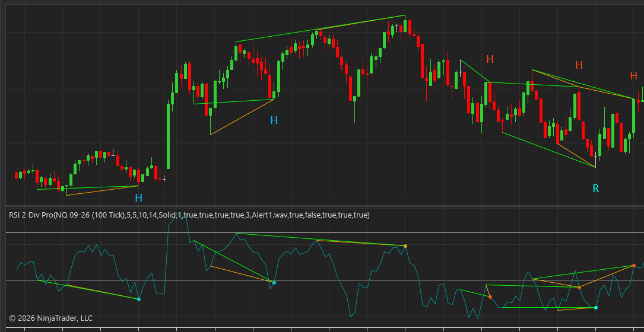Viewport: 644px width, 332px height.
Task: Select the RSI dot ending the long peak divergence line
Action: click(x=405, y=246)
